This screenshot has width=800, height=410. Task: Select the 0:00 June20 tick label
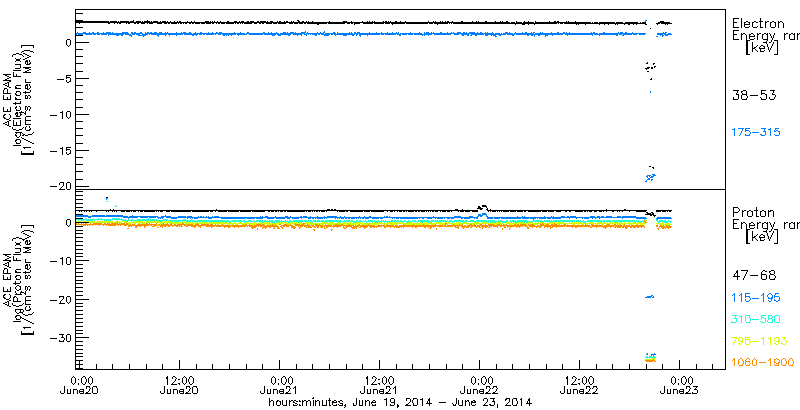(x=80, y=385)
